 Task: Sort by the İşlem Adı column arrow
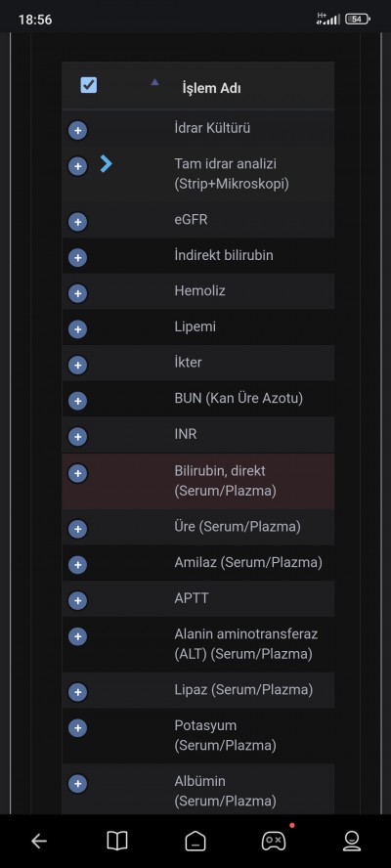[155, 82]
